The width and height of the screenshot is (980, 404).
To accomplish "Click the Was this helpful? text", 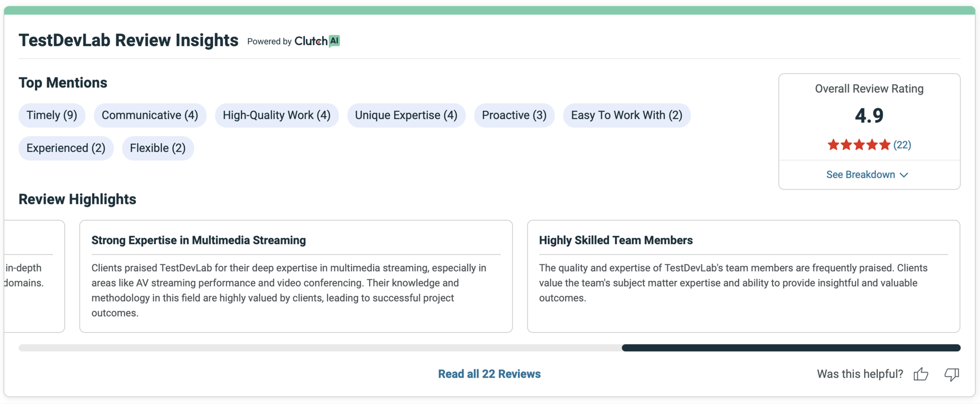I will pos(860,374).
